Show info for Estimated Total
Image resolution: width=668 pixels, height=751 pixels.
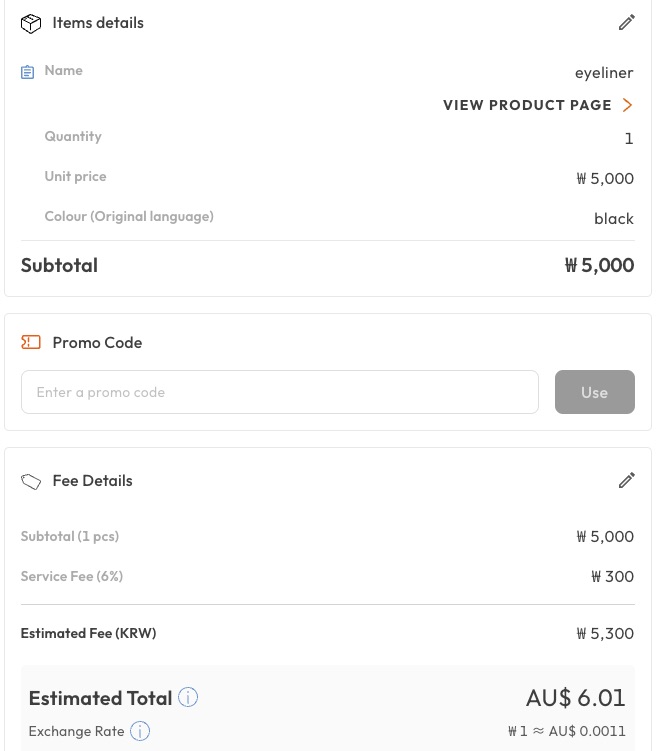point(188,697)
